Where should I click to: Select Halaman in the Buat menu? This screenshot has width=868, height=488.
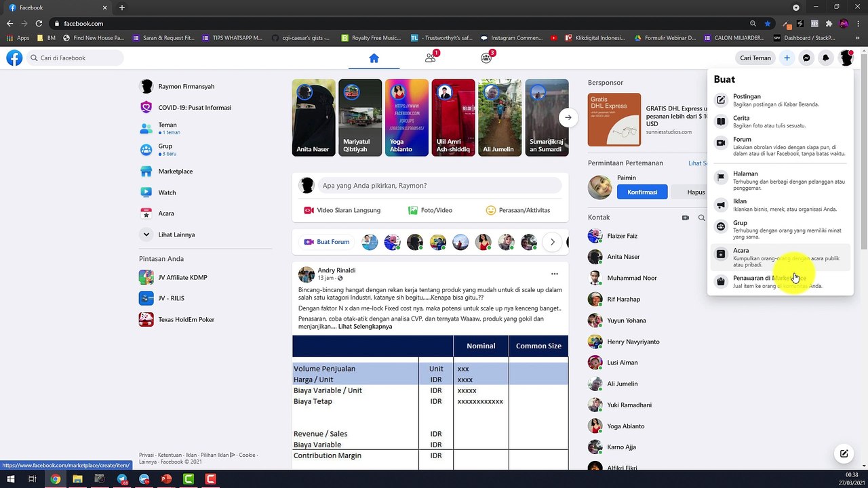pyautogui.click(x=780, y=181)
